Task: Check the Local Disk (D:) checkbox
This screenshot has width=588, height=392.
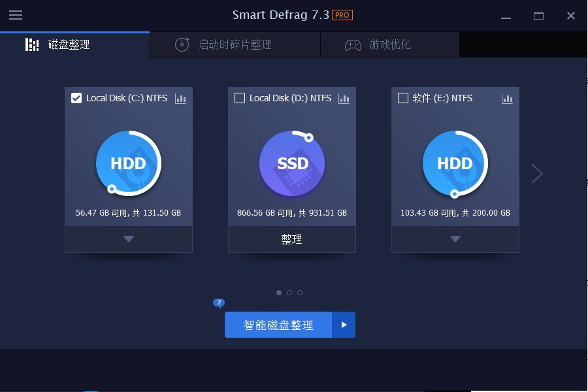Action: pos(240,98)
